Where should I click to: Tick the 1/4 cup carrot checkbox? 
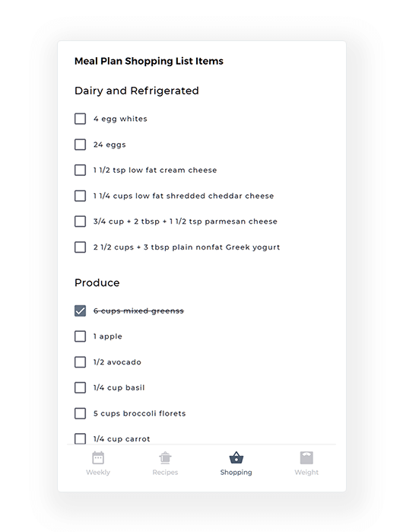[x=80, y=438]
